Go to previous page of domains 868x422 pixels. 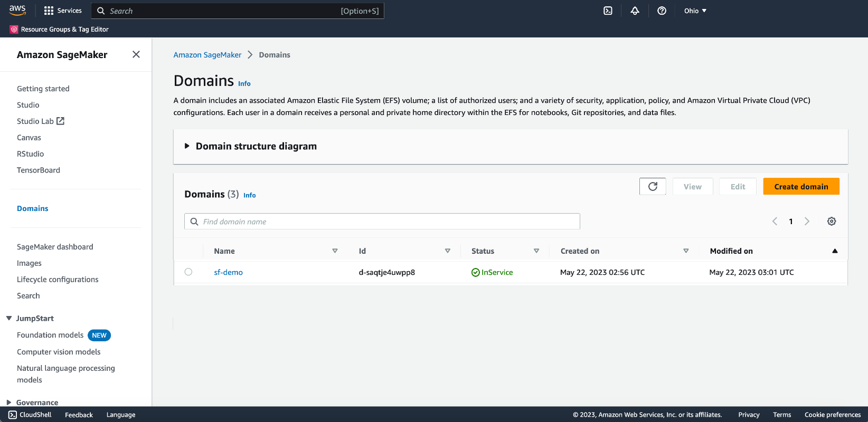pos(775,222)
